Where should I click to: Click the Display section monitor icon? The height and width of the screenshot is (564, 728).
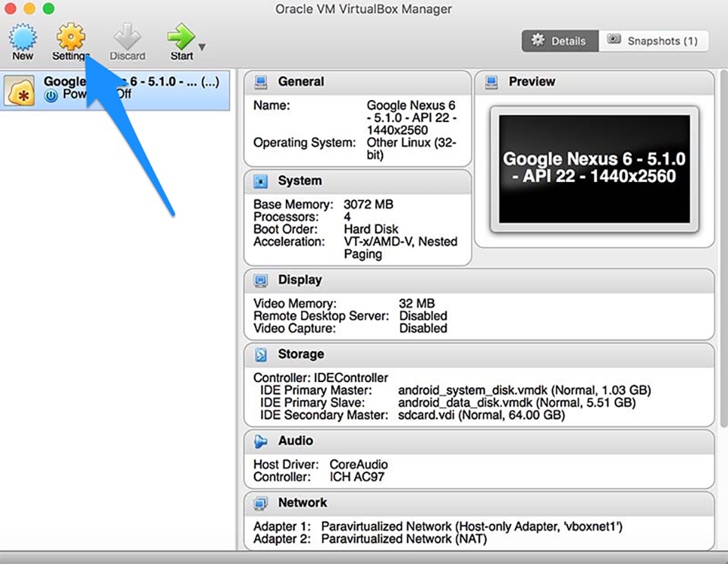pos(260,280)
